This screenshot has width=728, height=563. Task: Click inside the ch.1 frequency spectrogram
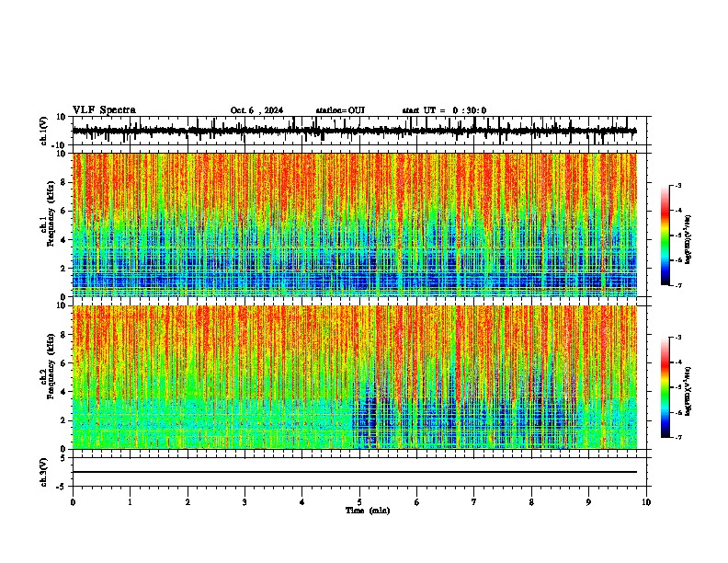[x=355, y=224]
